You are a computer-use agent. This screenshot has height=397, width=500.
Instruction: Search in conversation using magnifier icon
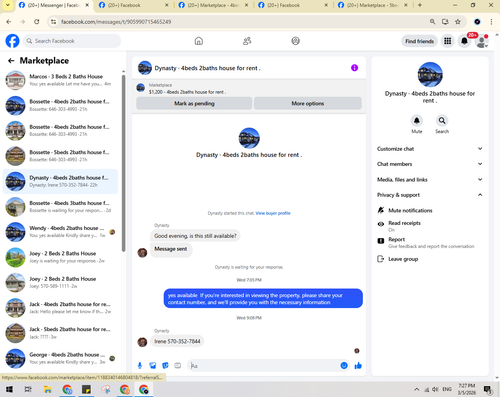click(442, 120)
